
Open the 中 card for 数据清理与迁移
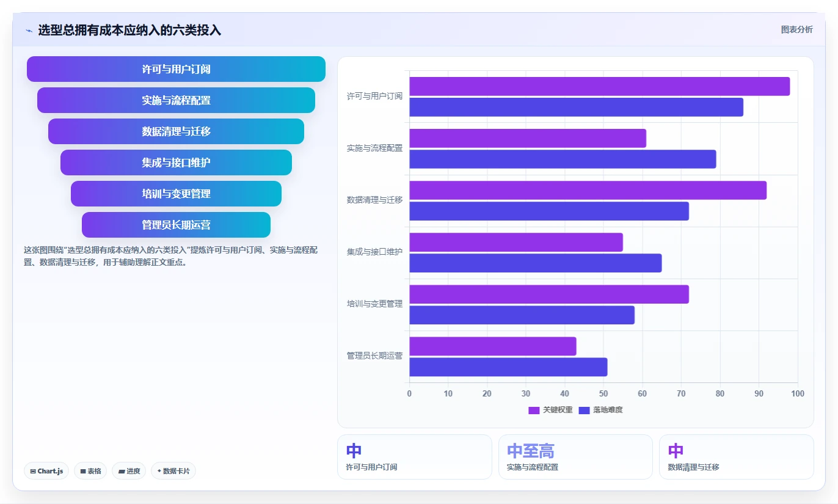tap(737, 457)
